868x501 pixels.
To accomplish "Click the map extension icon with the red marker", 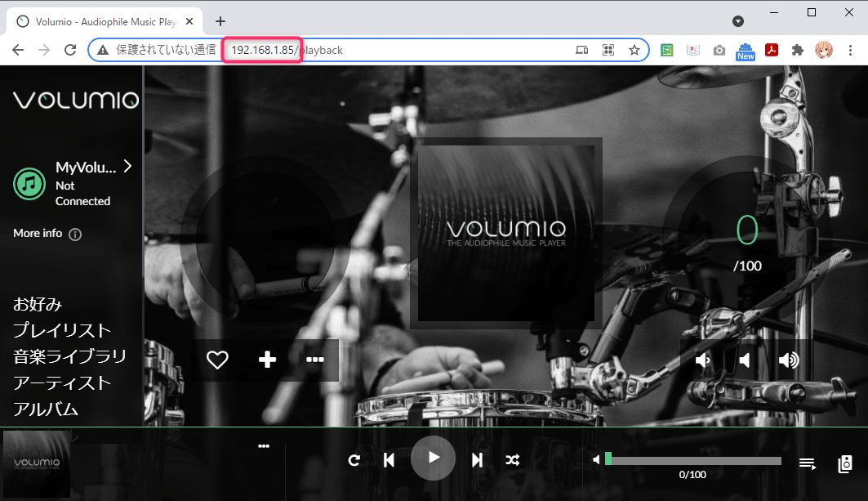I will click(x=693, y=50).
